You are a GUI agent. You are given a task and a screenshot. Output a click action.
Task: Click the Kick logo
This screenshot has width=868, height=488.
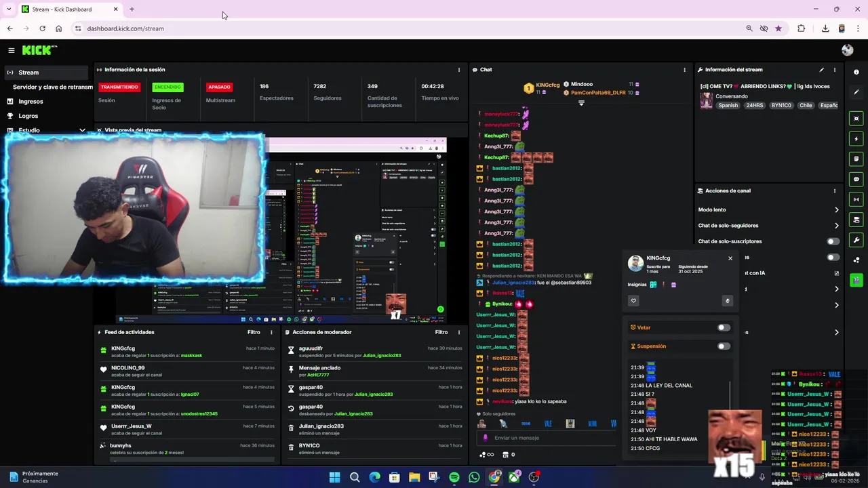click(x=39, y=50)
